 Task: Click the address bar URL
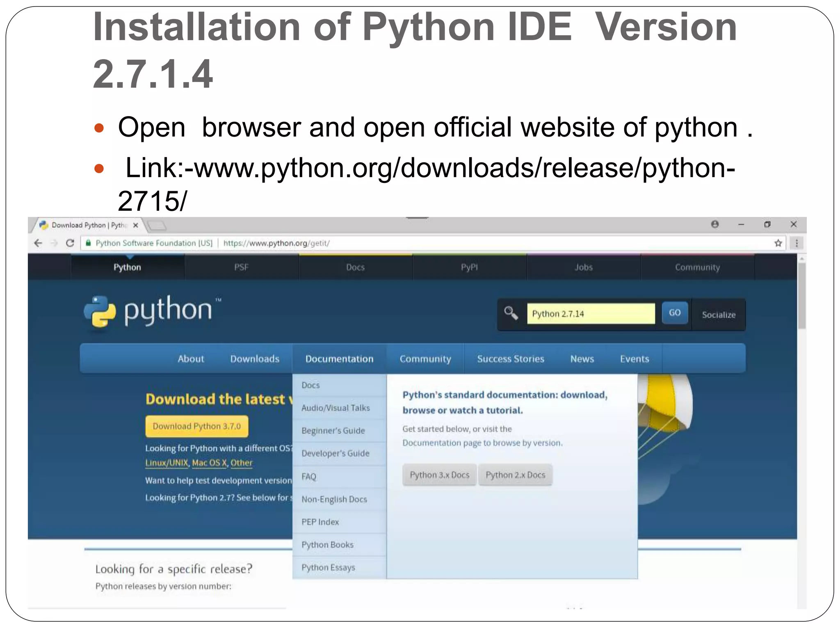click(x=276, y=243)
